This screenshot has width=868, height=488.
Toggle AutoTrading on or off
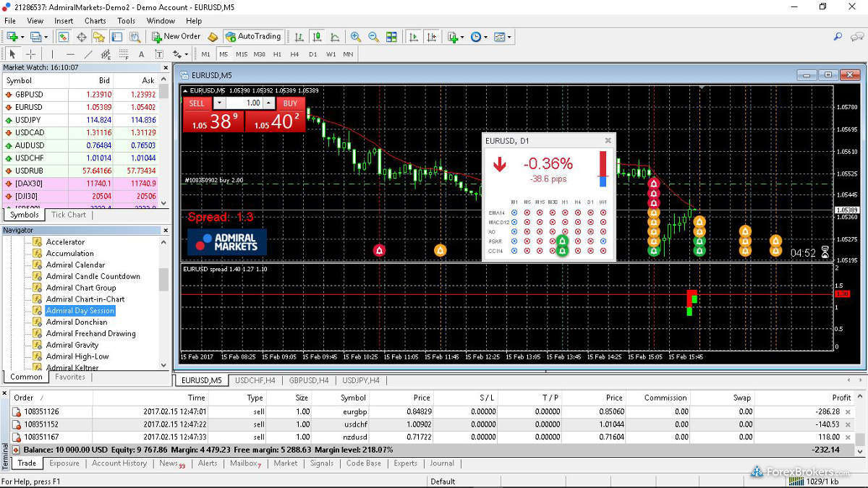pyautogui.click(x=252, y=36)
